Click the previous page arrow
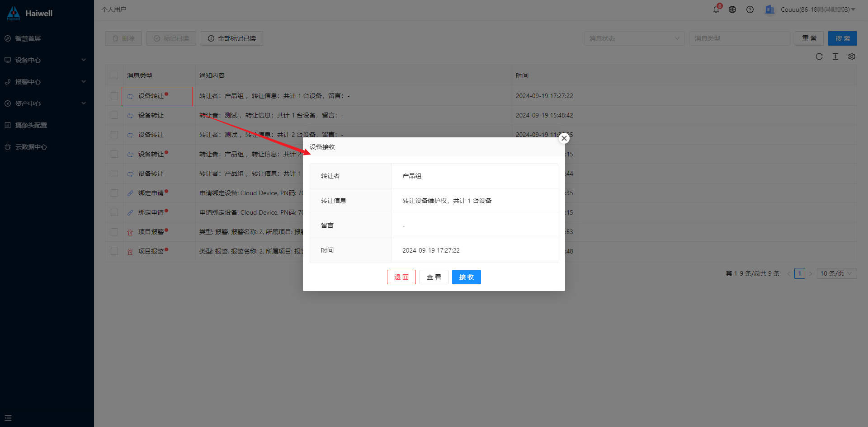 789,273
